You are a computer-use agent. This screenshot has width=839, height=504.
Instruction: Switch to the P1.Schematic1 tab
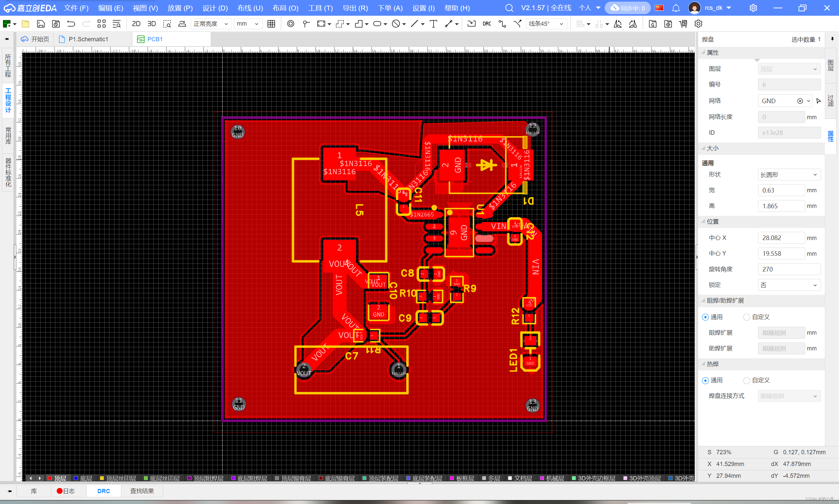click(x=88, y=39)
